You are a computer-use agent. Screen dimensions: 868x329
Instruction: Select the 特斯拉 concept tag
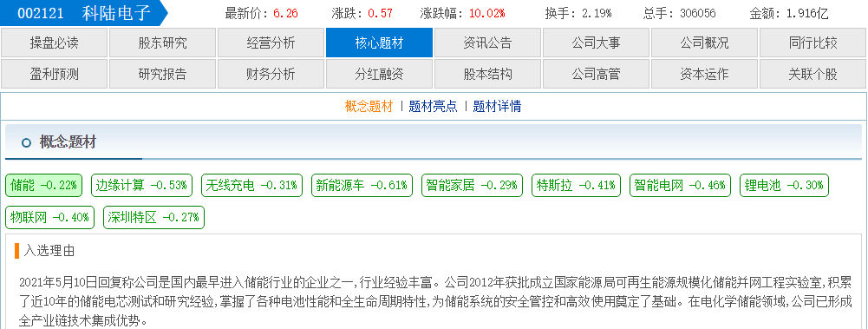pyautogui.click(x=577, y=186)
